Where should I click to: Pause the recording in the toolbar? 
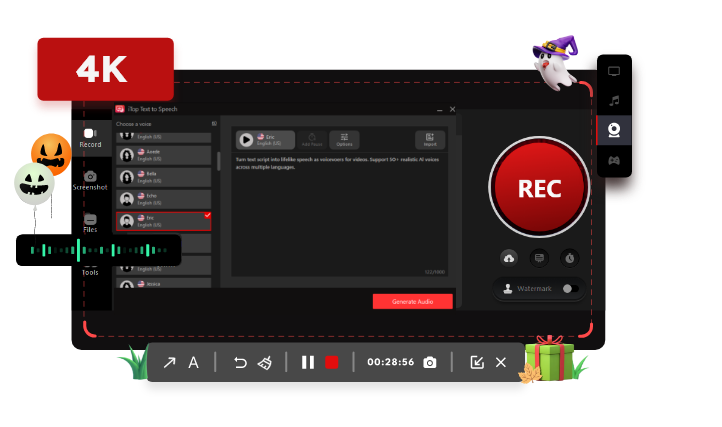308,362
